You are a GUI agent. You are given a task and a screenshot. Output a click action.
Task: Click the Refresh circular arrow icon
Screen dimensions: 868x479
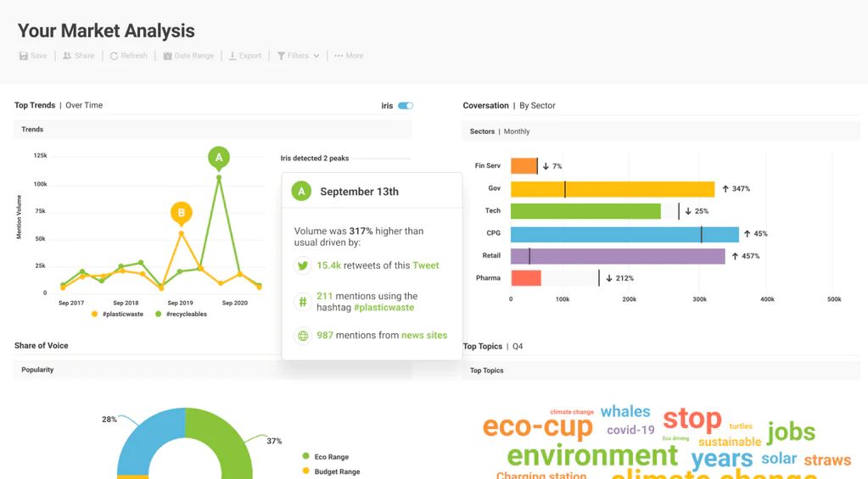click(x=114, y=56)
